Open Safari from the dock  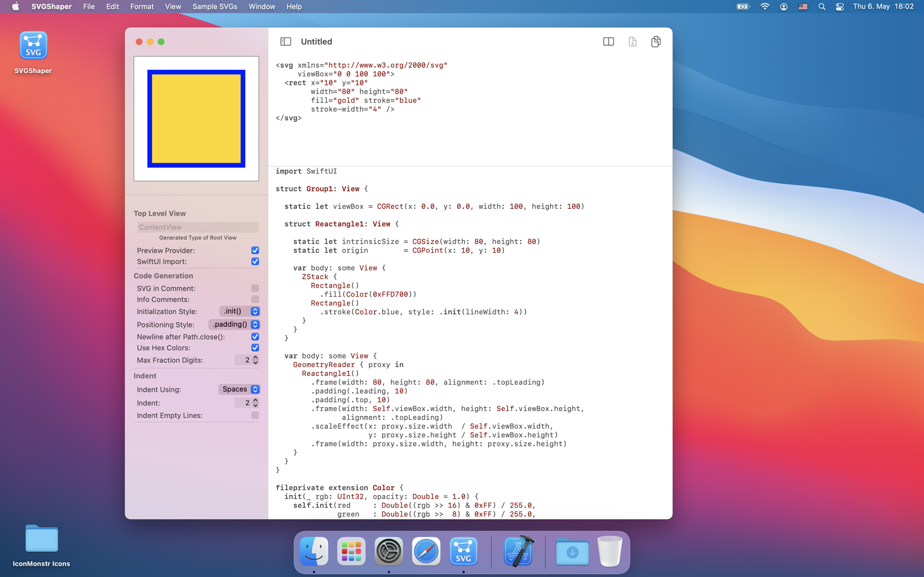coord(426,551)
